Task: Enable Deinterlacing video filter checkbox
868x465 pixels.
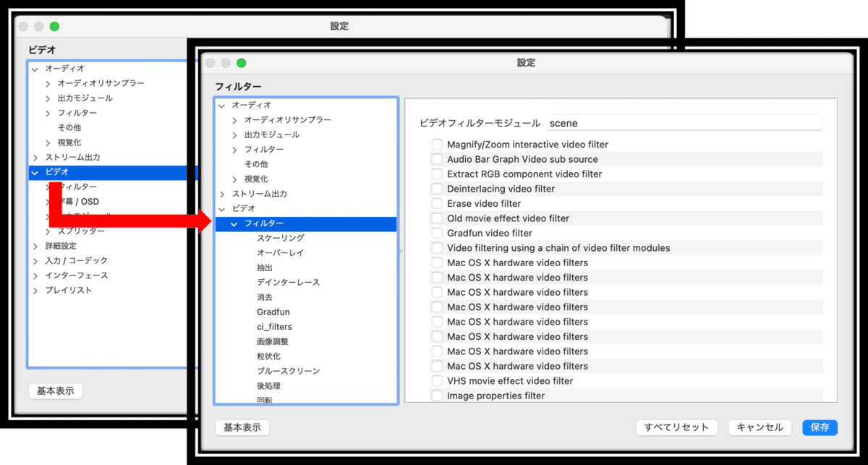Action: coord(437,189)
